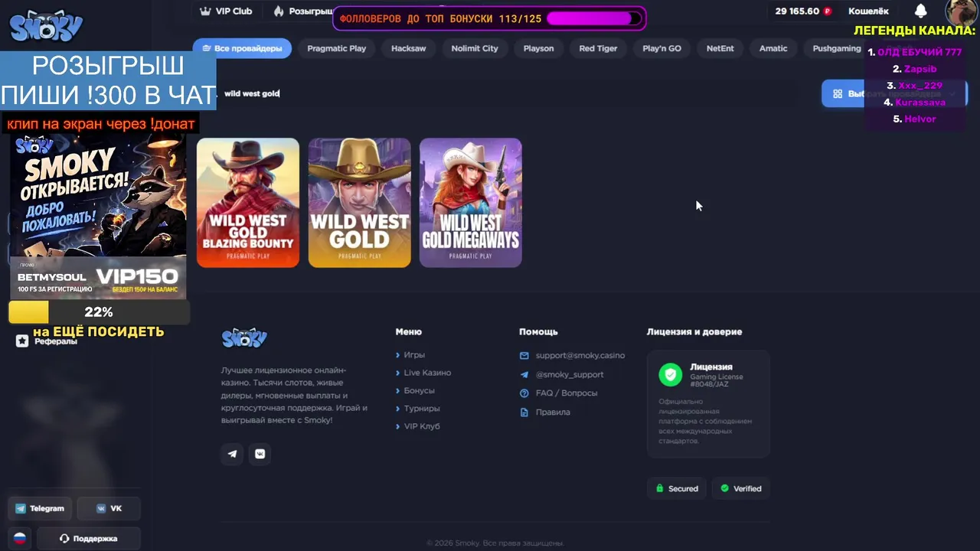Filter by Red Tiger provider
This screenshot has width=980, height=551.
[598, 48]
